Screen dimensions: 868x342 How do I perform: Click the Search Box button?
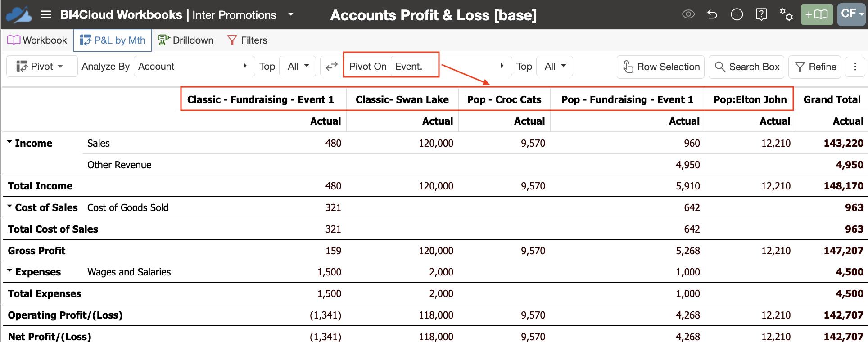[x=746, y=67]
